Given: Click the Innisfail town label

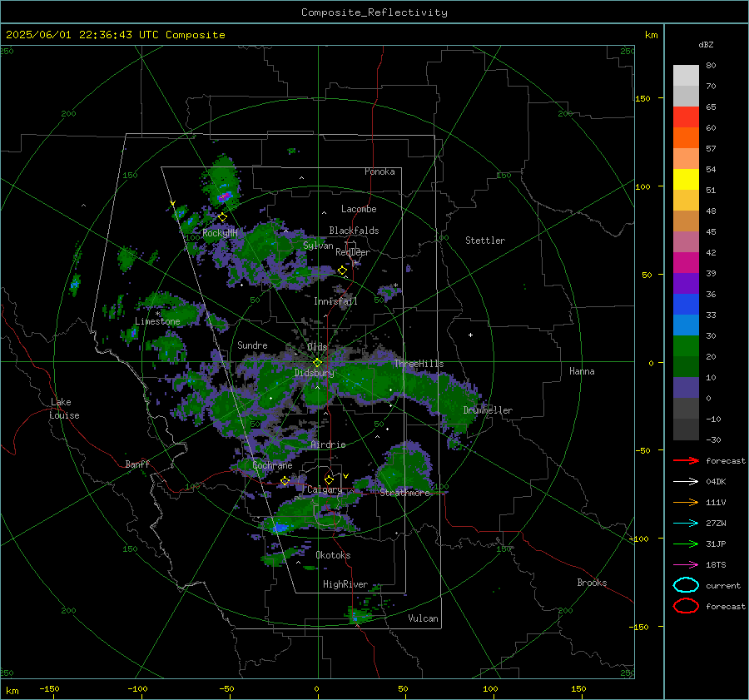Looking at the screenshot, I should (335, 301).
